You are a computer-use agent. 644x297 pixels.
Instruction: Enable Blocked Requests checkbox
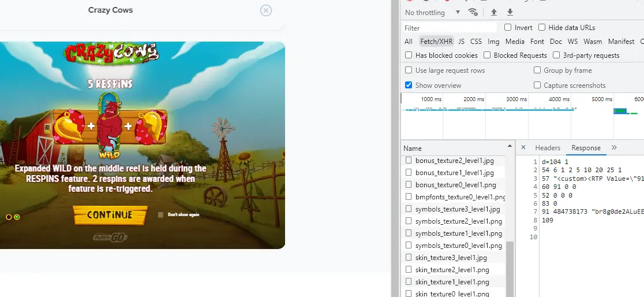487,55
